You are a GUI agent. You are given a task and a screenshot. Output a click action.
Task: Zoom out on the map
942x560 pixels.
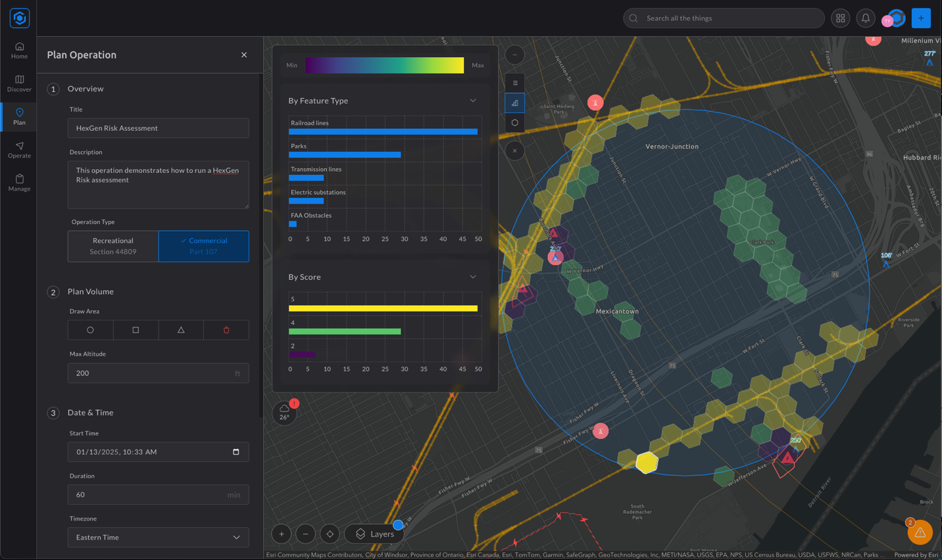click(305, 534)
